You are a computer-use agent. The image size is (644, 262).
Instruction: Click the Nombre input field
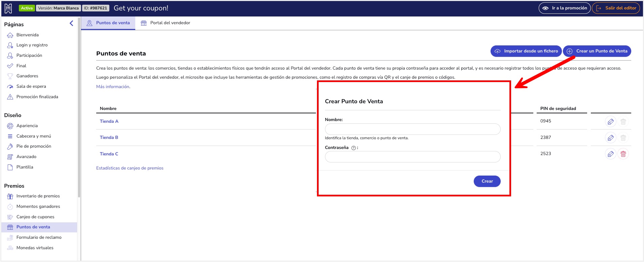click(x=413, y=129)
